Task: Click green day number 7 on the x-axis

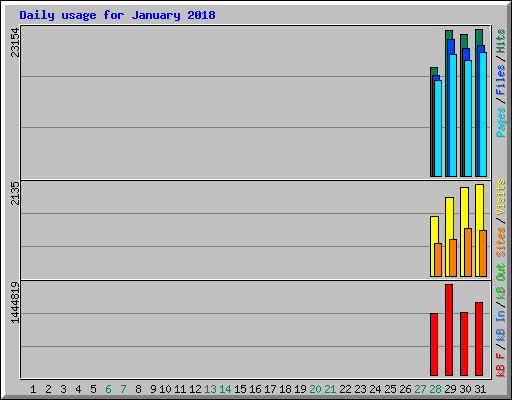Action: (123, 389)
